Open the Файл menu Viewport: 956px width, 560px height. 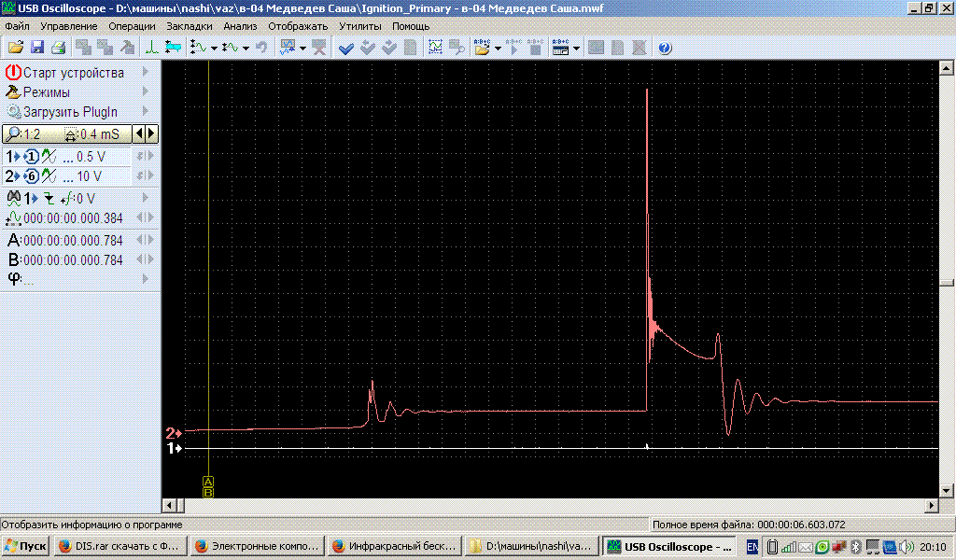[17, 26]
